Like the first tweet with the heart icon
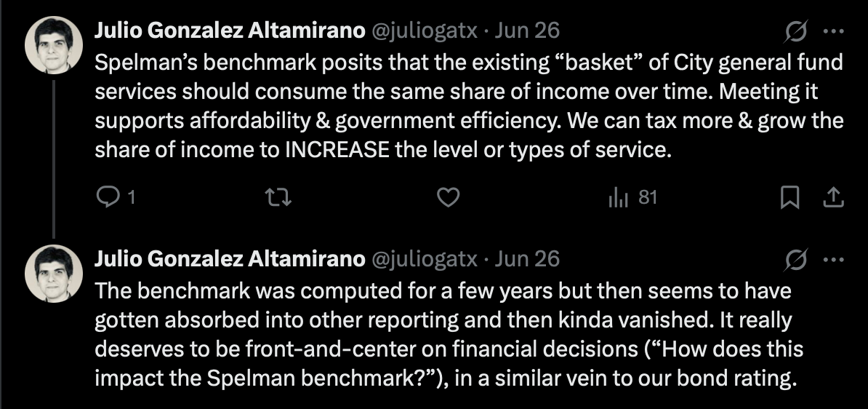 (x=448, y=197)
